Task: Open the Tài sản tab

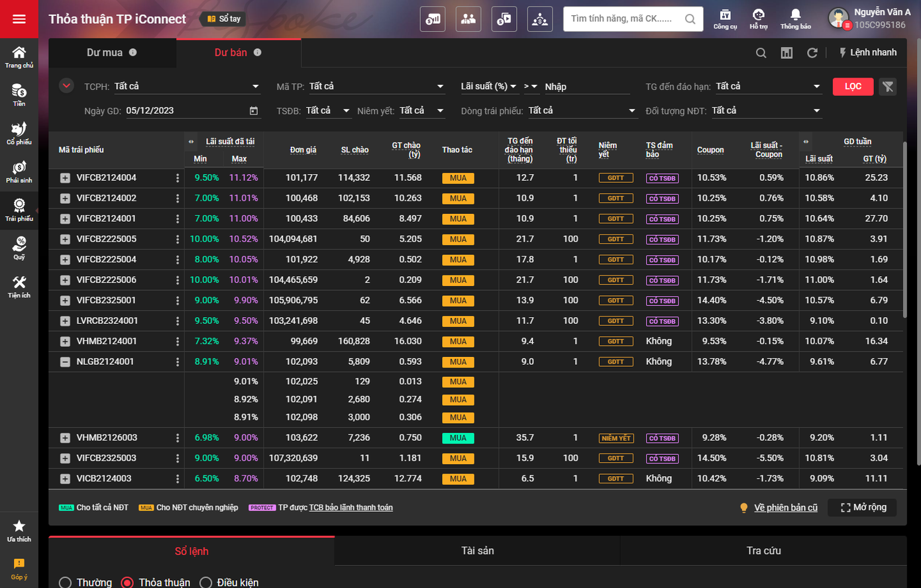Action: click(x=477, y=551)
